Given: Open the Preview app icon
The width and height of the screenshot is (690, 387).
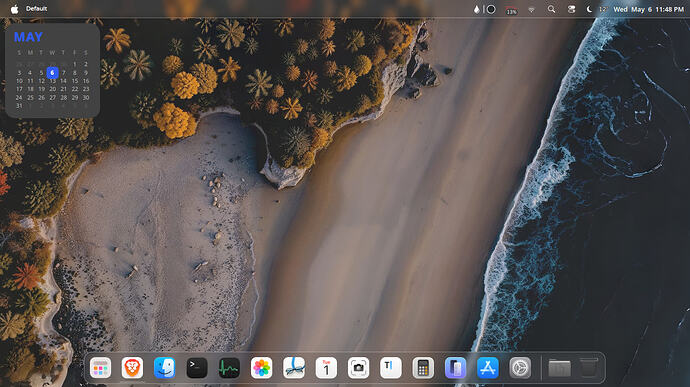Looking at the screenshot, I should pyautogui.click(x=294, y=368).
